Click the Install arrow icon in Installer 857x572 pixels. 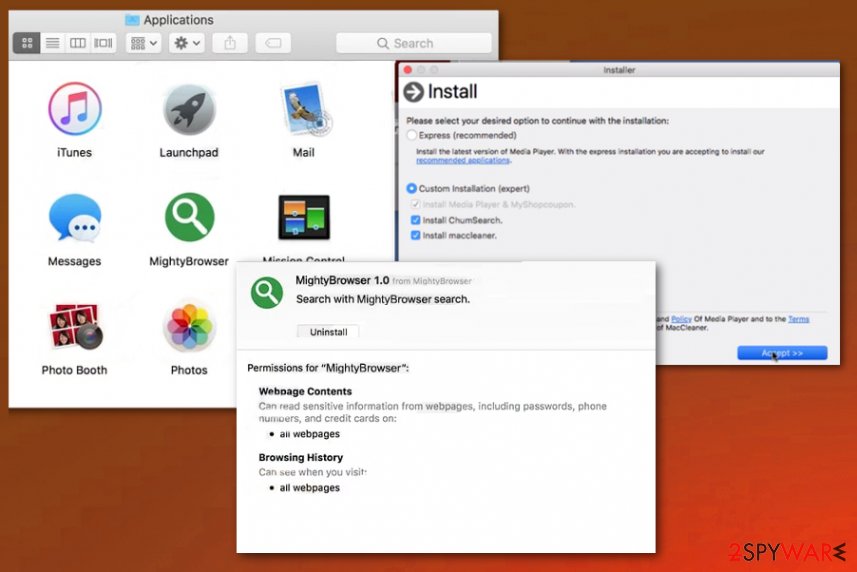[x=414, y=92]
